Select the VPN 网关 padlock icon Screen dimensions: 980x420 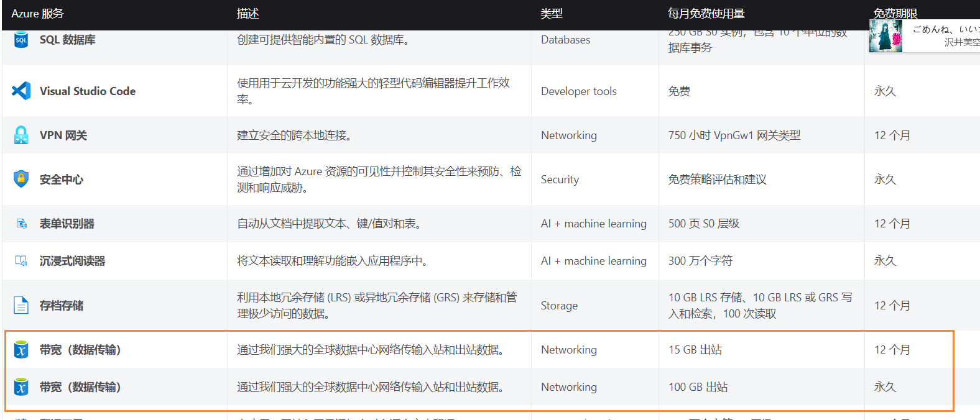21,135
